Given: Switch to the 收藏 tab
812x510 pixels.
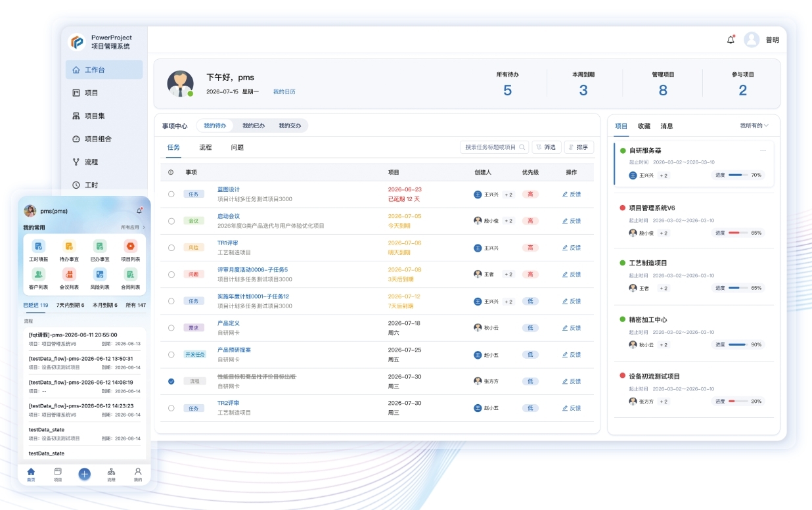Looking at the screenshot, I should (x=644, y=126).
